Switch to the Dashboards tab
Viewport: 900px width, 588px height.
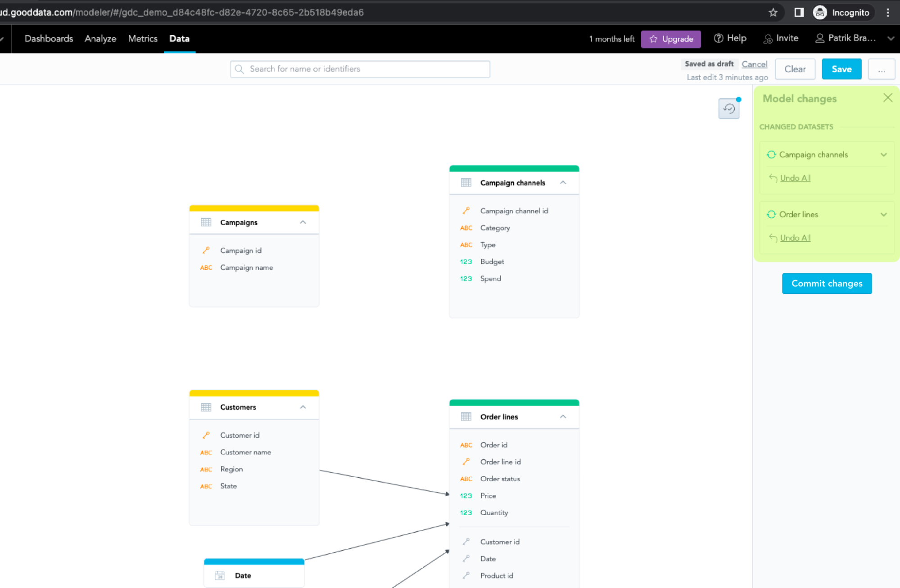pyautogui.click(x=49, y=38)
